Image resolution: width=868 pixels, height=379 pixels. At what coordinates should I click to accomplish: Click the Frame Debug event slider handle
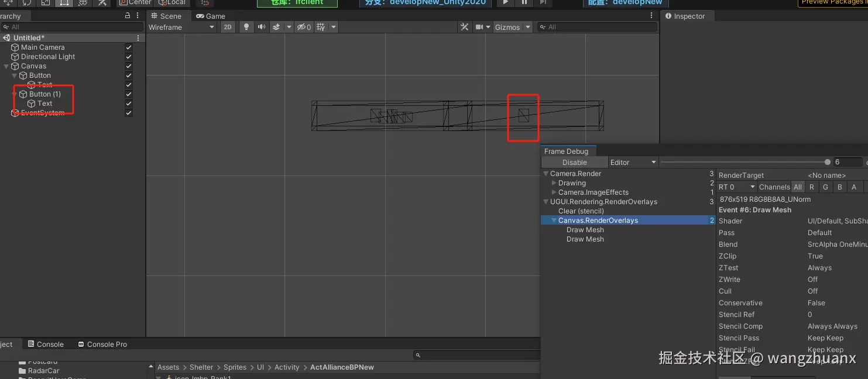click(x=828, y=162)
